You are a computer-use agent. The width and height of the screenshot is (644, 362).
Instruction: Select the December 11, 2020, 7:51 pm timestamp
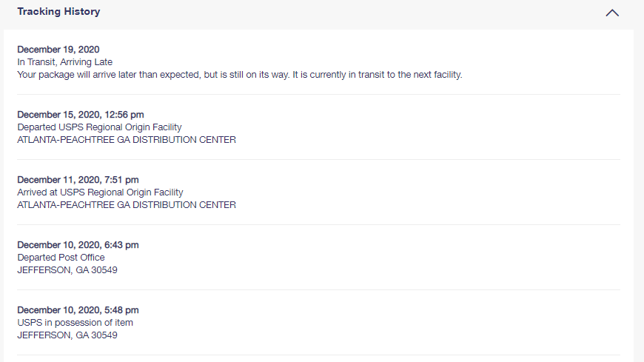[x=78, y=180]
